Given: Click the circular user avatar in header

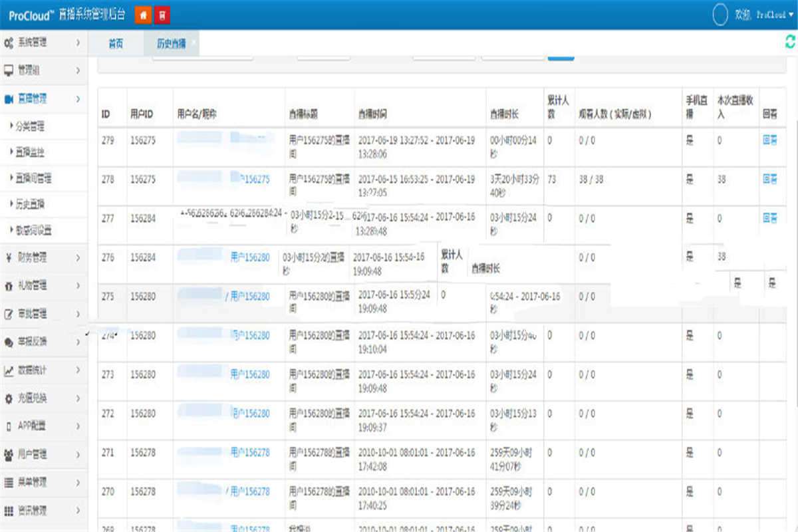Looking at the screenshot, I should (x=720, y=15).
